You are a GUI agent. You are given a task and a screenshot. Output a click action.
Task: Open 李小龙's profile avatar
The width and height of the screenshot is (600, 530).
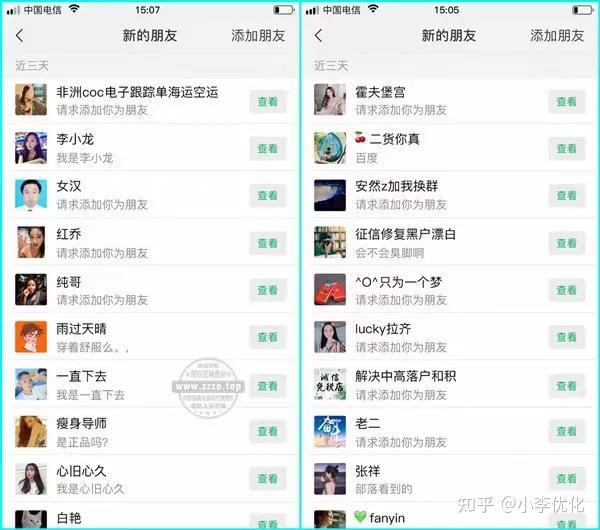31,148
